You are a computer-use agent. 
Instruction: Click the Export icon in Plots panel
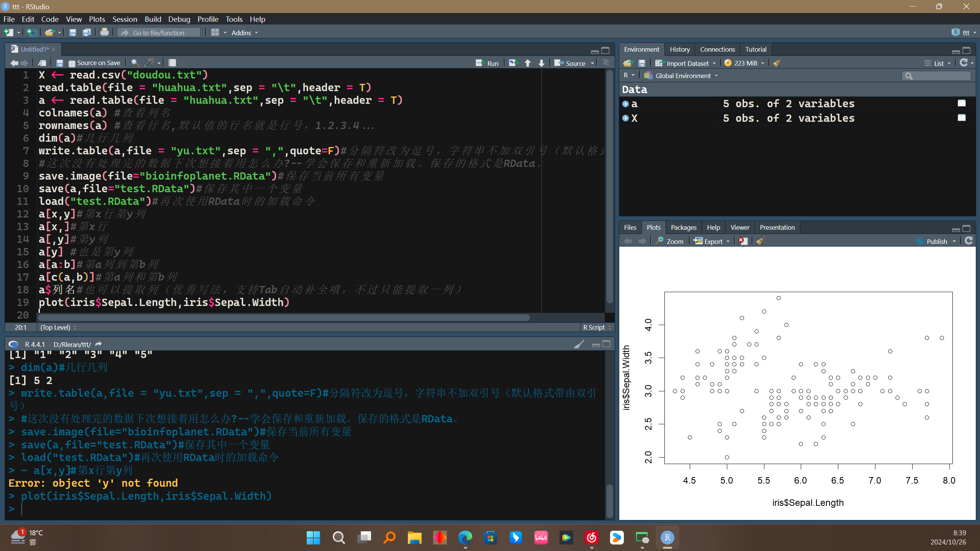click(x=710, y=241)
